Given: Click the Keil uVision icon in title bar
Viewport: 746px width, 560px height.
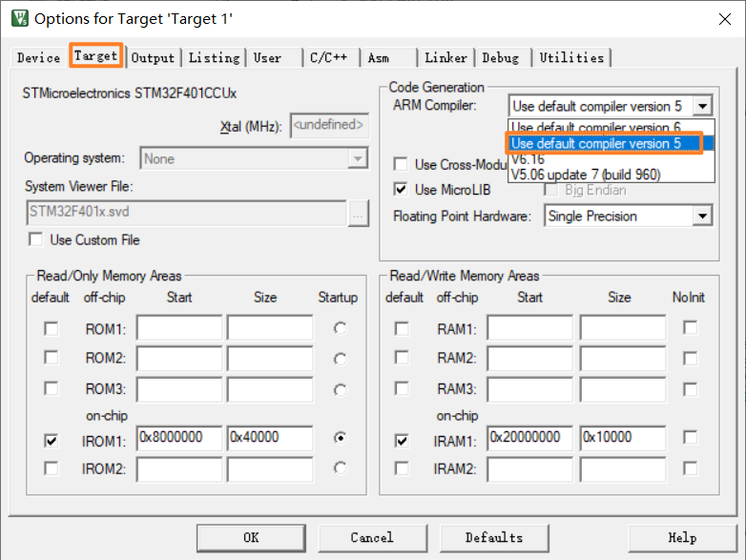Looking at the screenshot, I should (20, 18).
